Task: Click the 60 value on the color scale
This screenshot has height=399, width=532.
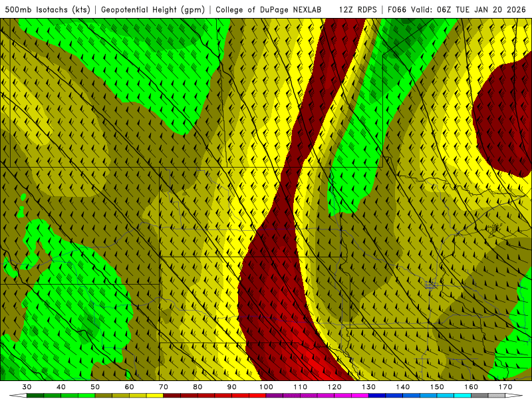Action: (x=129, y=387)
